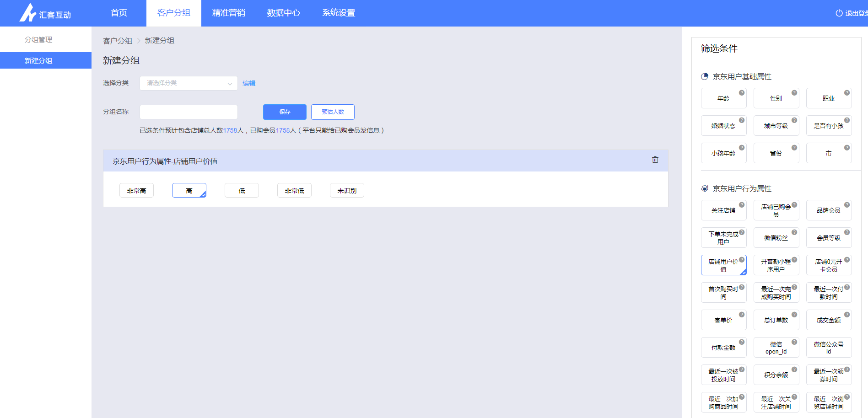The image size is (868, 418).
Task: Add the 下单未完成用户 filter condition
Action: click(723, 238)
